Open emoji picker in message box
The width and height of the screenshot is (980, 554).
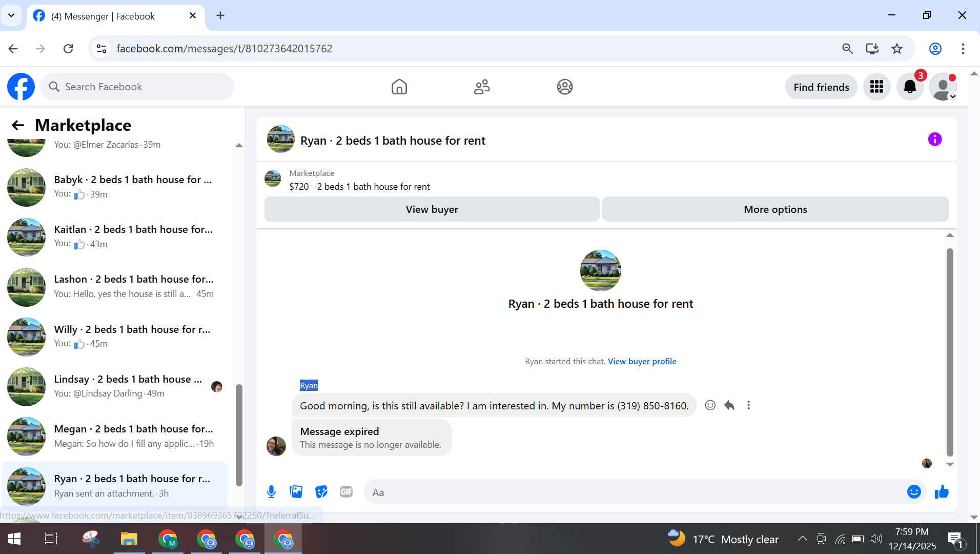[x=914, y=492]
